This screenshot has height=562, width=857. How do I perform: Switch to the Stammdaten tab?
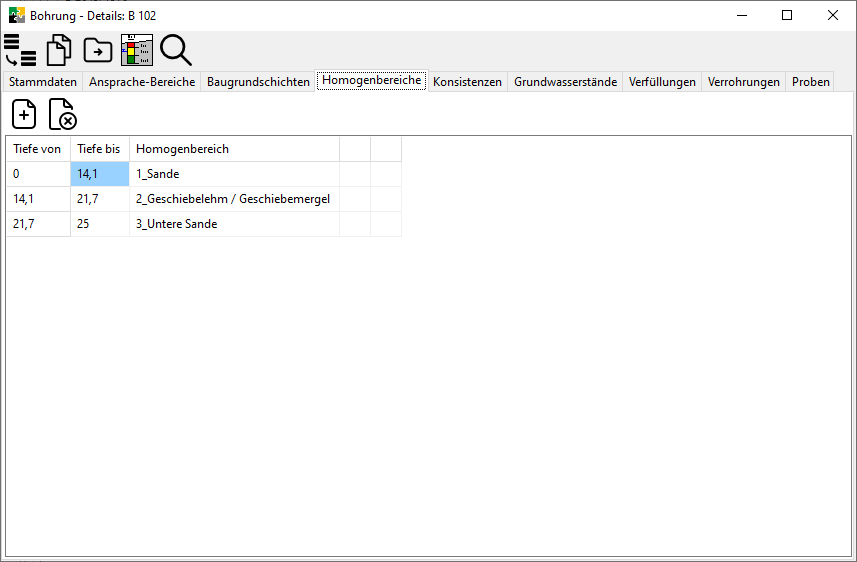pos(43,82)
